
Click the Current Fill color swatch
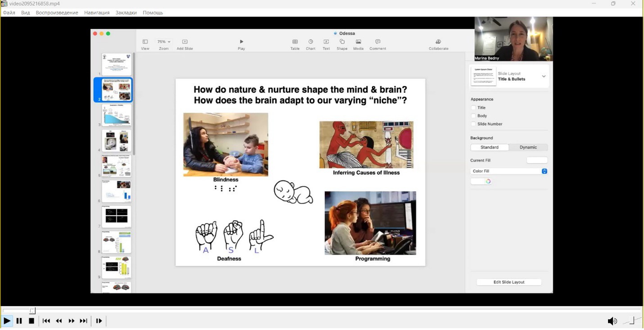[x=537, y=160]
